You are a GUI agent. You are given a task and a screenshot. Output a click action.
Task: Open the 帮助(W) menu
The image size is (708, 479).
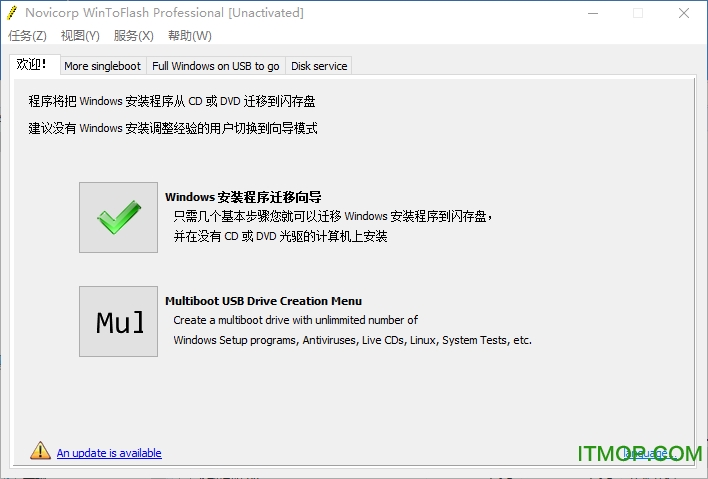[190, 36]
